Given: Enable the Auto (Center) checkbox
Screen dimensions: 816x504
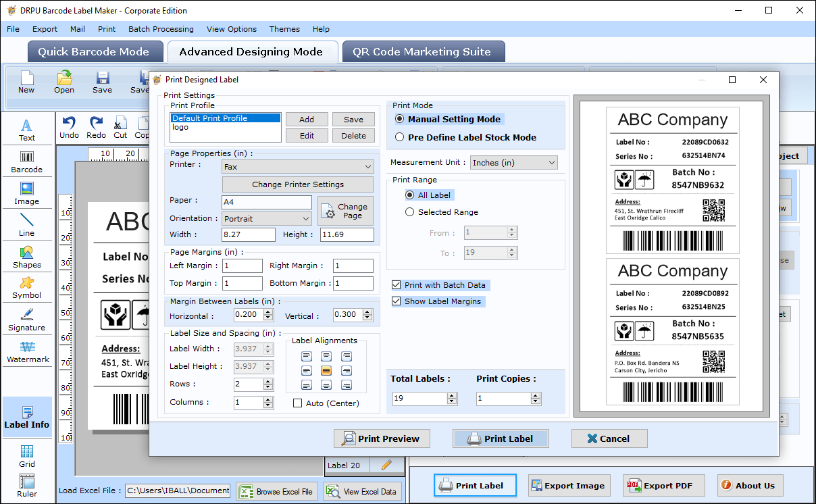Looking at the screenshot, I should click(297, 403).
